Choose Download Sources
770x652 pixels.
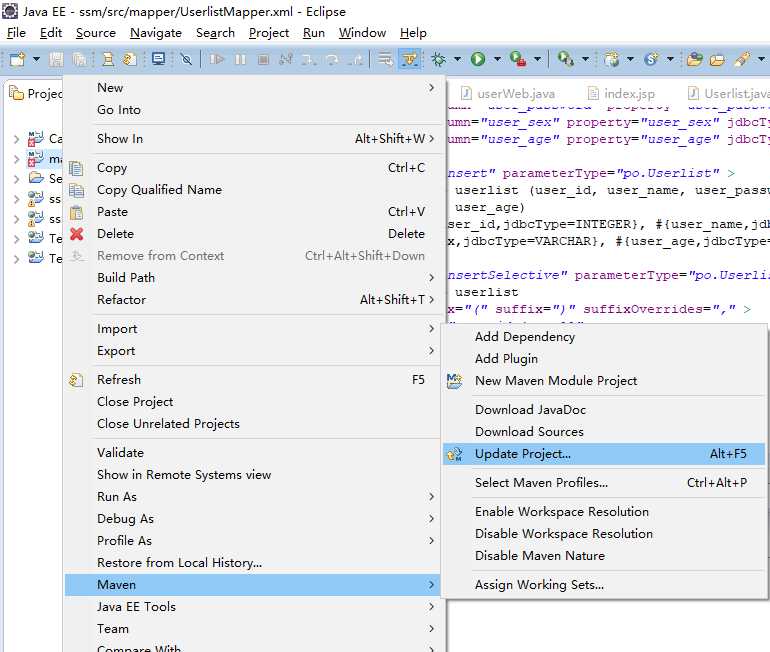coord(604,432)
